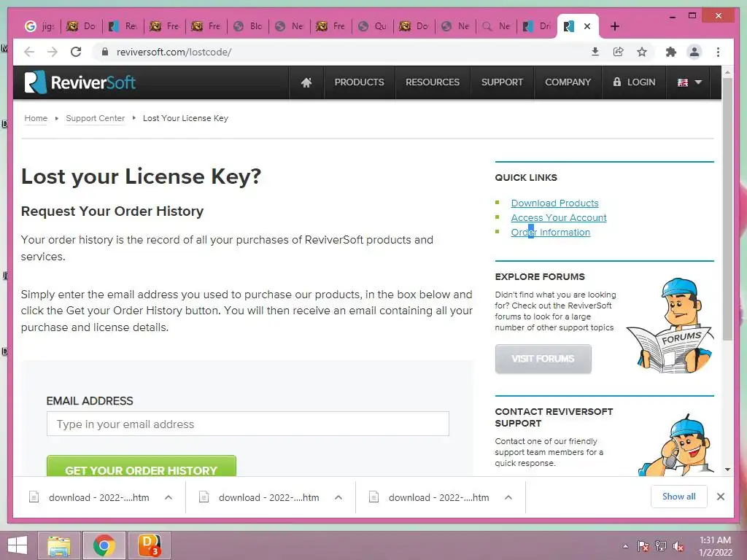Open the Order Information quick link
The image size is (747, 560).
click(x=550, y=233)
